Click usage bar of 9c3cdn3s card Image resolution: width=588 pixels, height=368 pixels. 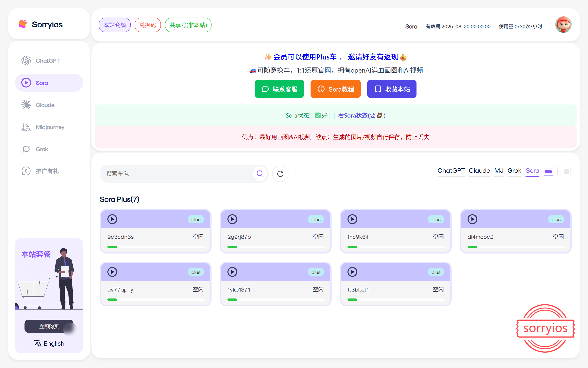point(156,247)
